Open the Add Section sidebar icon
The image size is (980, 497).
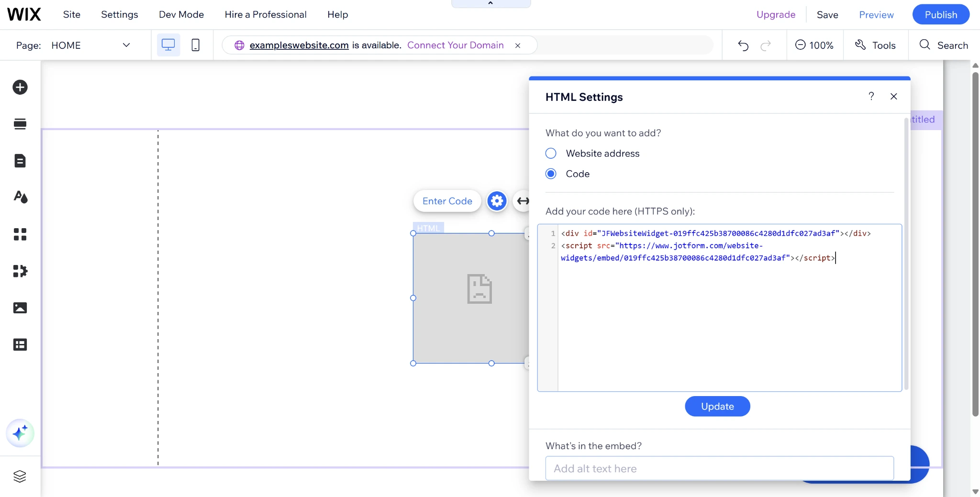point(20,124)
